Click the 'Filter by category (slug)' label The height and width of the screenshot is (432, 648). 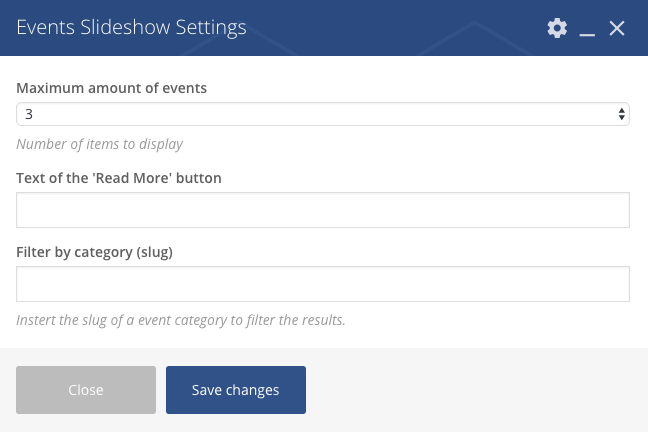[x=94, y=252]
